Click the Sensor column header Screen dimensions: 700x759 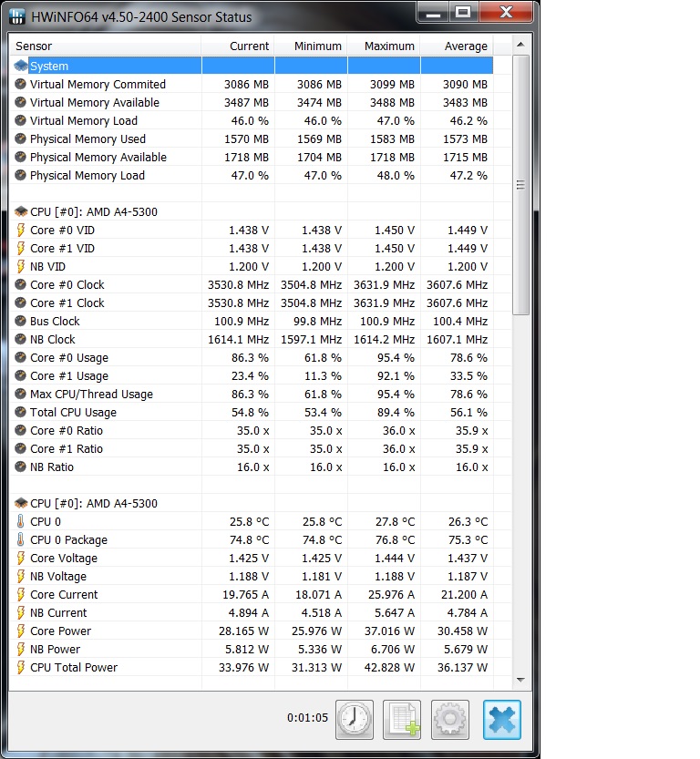point(106,46)
